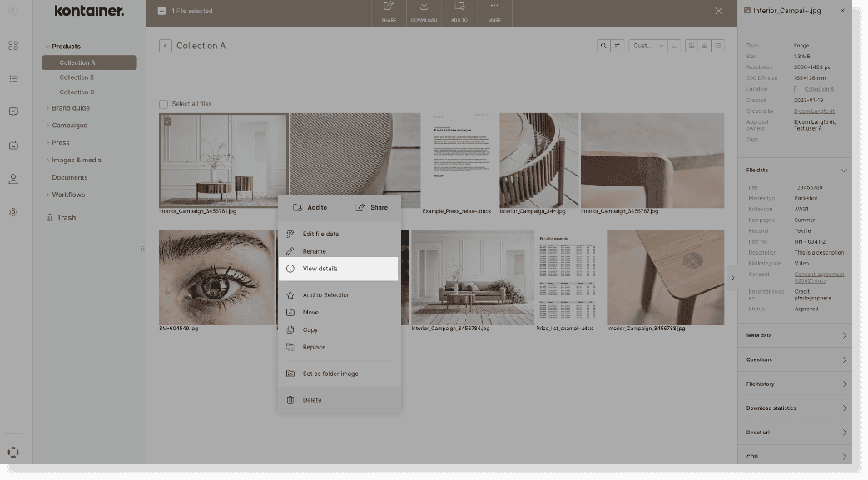The image size is (868, 480).
Task: Tick the Select all files checkbox
Action: [x=164, y=104]
